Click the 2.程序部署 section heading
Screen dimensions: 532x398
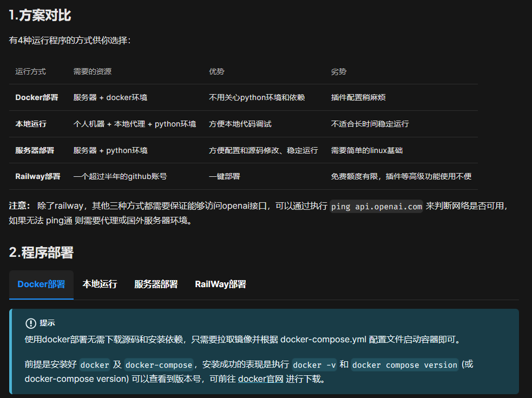tap(41, 253)
